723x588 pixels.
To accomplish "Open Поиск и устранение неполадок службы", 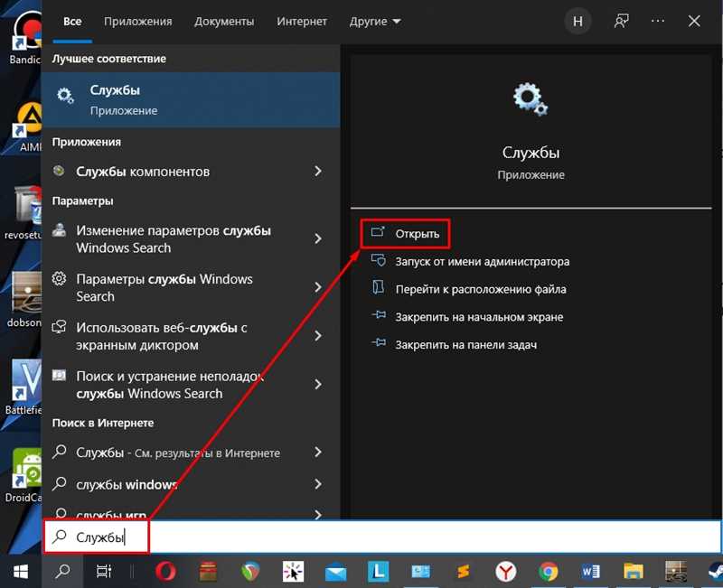I will pos(170,385).
